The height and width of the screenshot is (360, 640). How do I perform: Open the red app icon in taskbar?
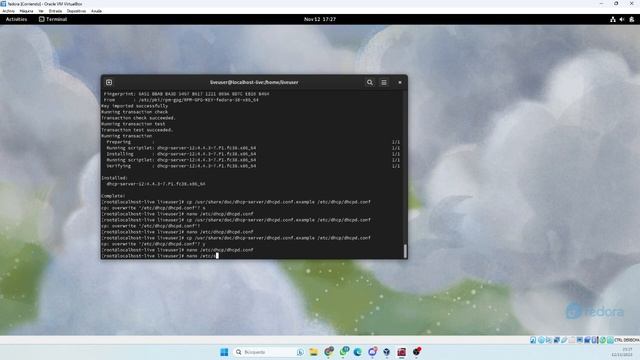tap(402, 352)
